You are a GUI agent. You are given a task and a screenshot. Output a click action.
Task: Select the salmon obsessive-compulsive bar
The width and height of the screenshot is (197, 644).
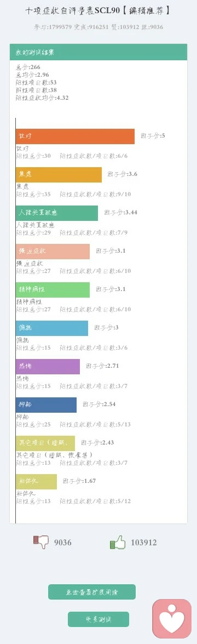pyautogui.click(x=53, y=252)
